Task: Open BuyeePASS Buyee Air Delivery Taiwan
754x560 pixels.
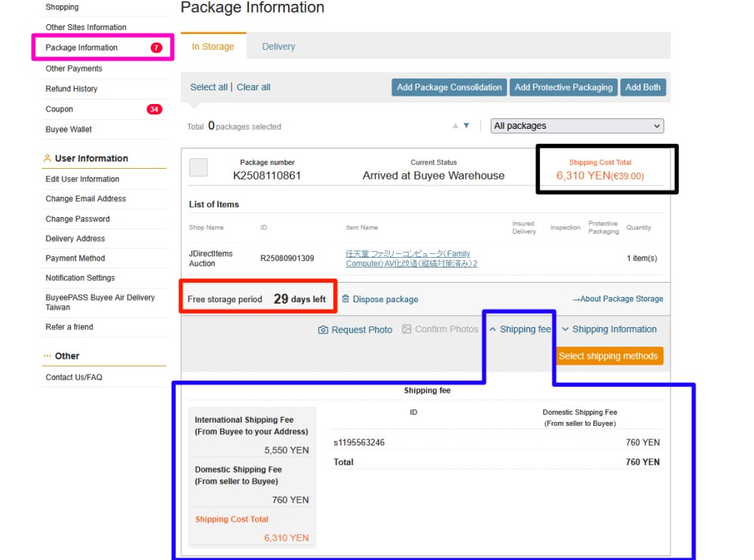Action: tap(100, 302)
